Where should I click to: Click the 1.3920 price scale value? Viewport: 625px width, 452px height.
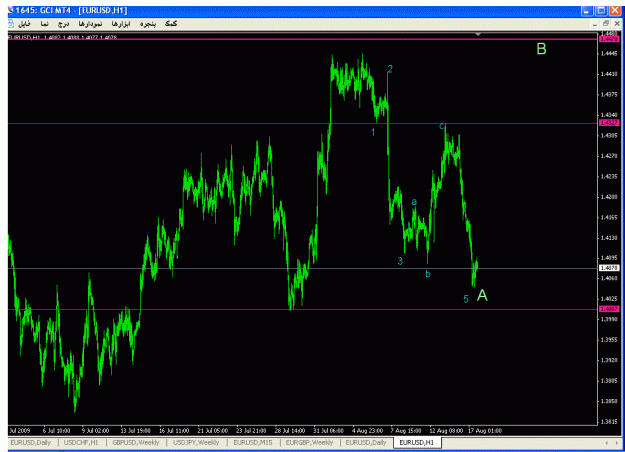(609, 360)
